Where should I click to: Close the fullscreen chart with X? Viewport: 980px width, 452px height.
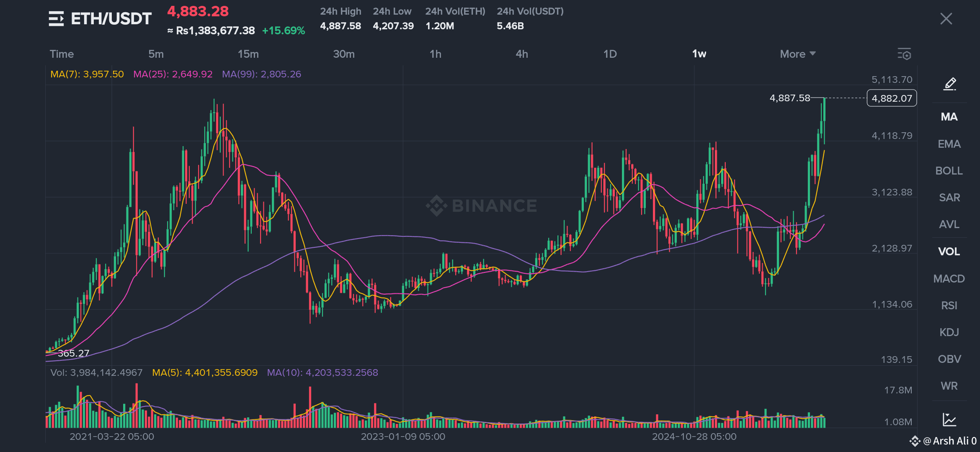[x=946, y=19]
